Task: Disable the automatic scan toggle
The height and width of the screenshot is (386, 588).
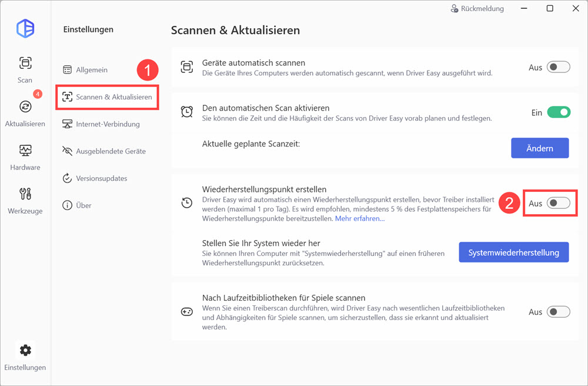Action: (x=558, y=112)
